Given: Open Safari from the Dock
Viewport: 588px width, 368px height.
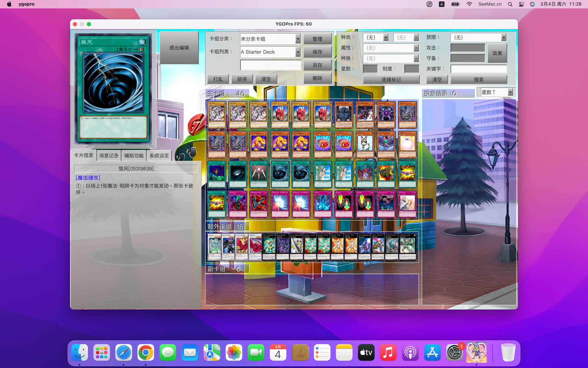Looking at the screenshot, I should [x=124, y=353].
